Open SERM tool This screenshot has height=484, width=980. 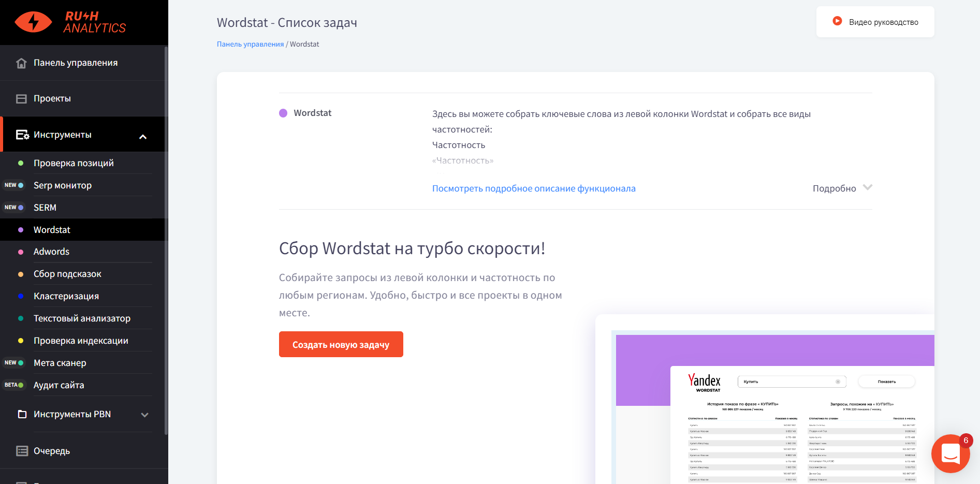click(45, 208)
